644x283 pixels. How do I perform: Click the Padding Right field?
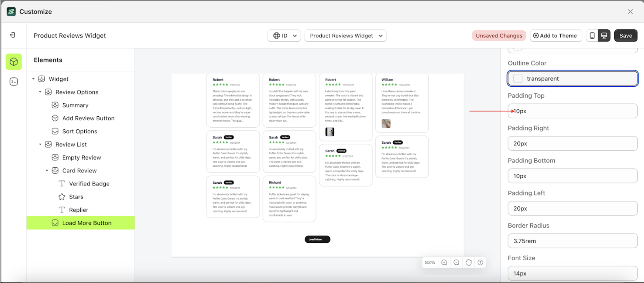(x=573, y=143)
